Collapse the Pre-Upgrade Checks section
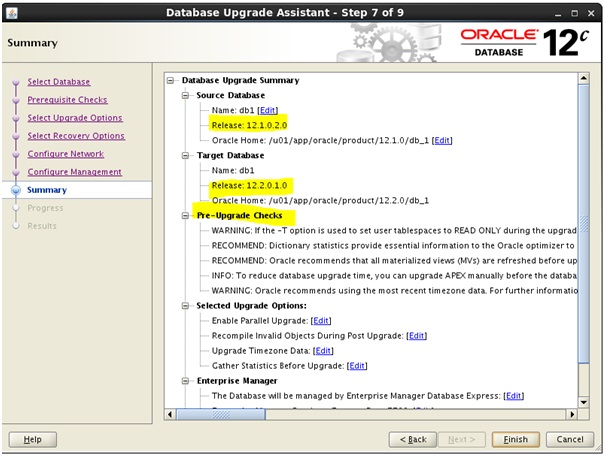Image resolution: width=606 pixels, height=457 pixels. pos(186,216)
